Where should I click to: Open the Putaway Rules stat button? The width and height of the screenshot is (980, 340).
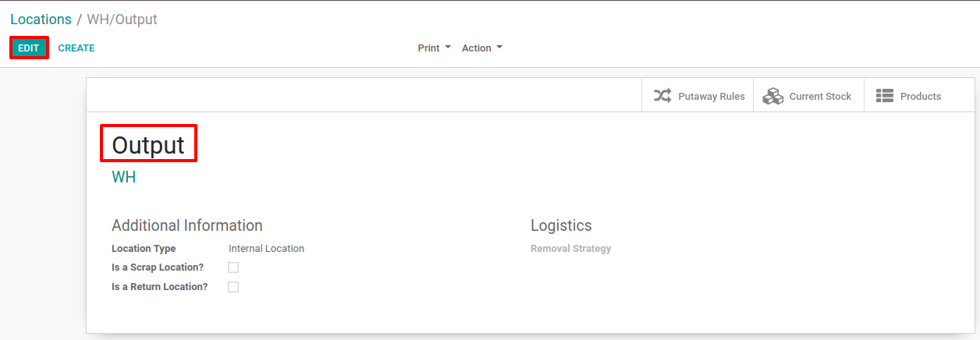point(698,96)
